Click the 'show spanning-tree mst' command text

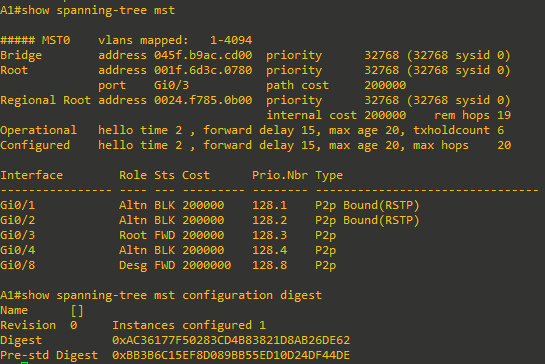[x=98, y=10]
